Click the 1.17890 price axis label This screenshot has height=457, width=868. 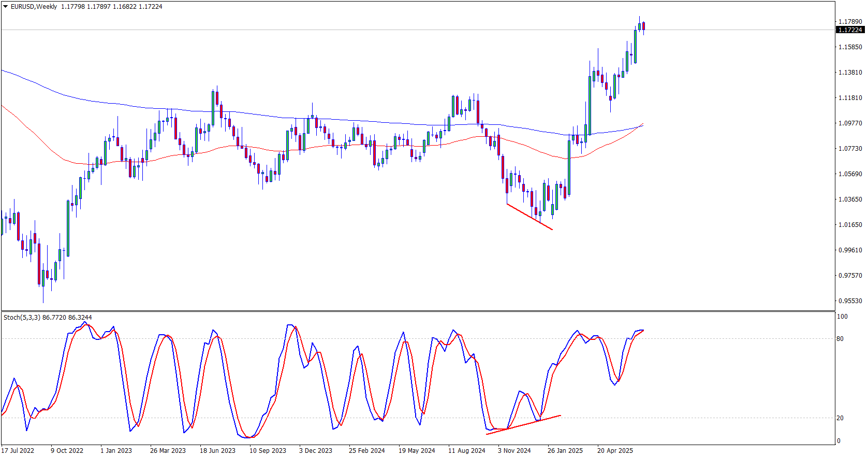[850, 21]
